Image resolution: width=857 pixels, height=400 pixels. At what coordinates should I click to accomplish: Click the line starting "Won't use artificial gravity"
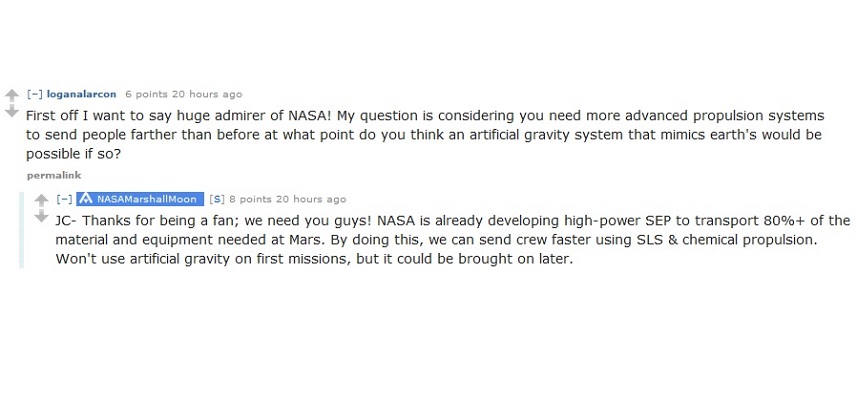[x=314, y=259]
